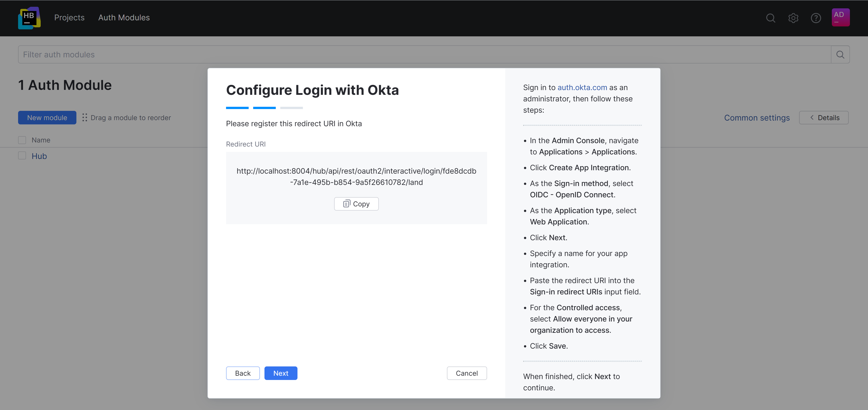Click the Hub logo in the top bar
Screen dimensions: 868x410
pyautogui.click(x=29, y=18)
